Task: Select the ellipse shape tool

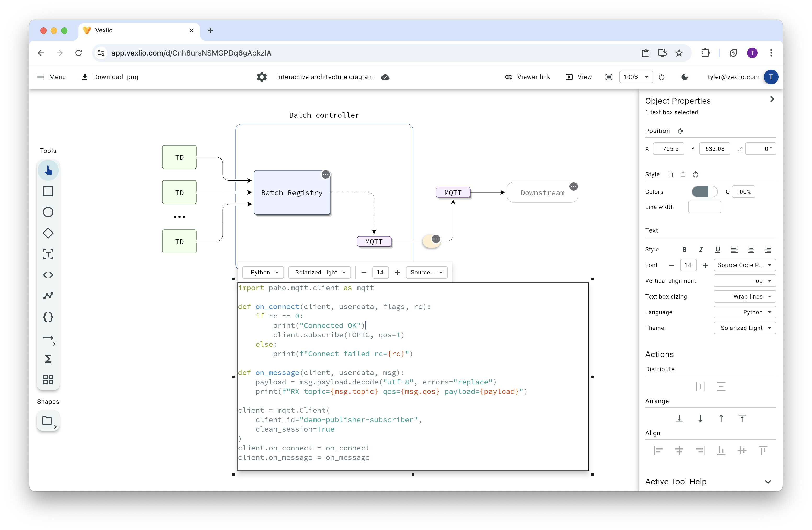Action: pyautogui.click(x=48, y=212)
